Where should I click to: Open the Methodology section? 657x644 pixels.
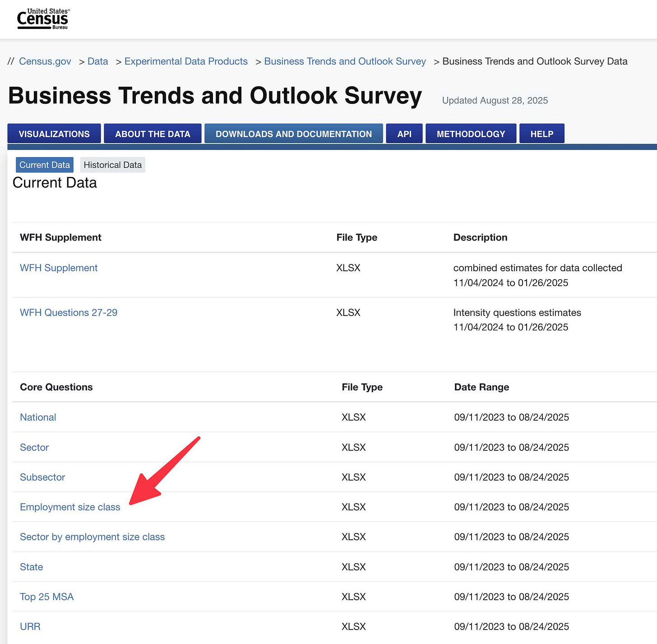[x=471, y=134]
